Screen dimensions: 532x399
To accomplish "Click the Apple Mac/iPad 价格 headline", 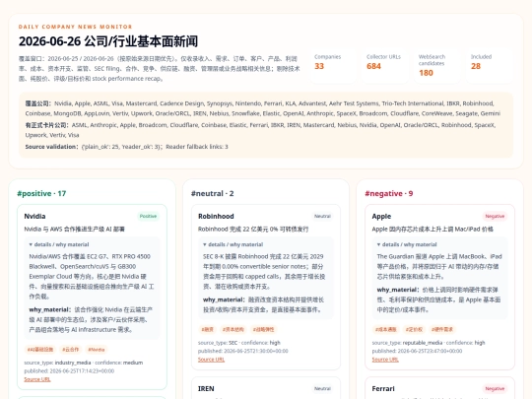I will 432,229.
